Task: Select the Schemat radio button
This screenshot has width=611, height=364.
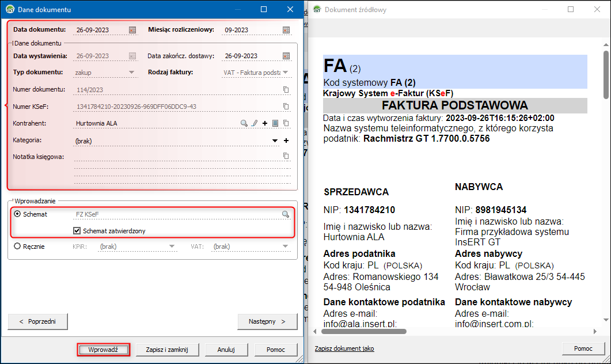Action: click(x=17, y=214)
